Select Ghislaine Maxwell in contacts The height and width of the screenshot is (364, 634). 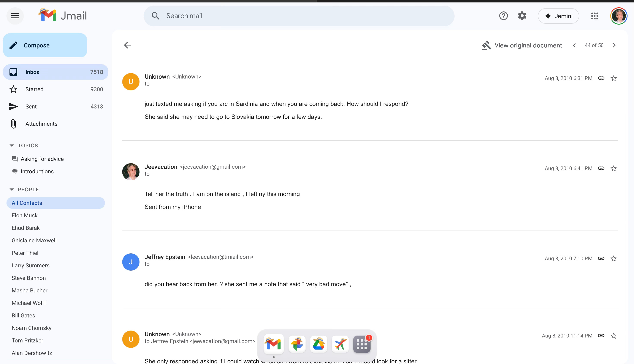click(34, 240)
